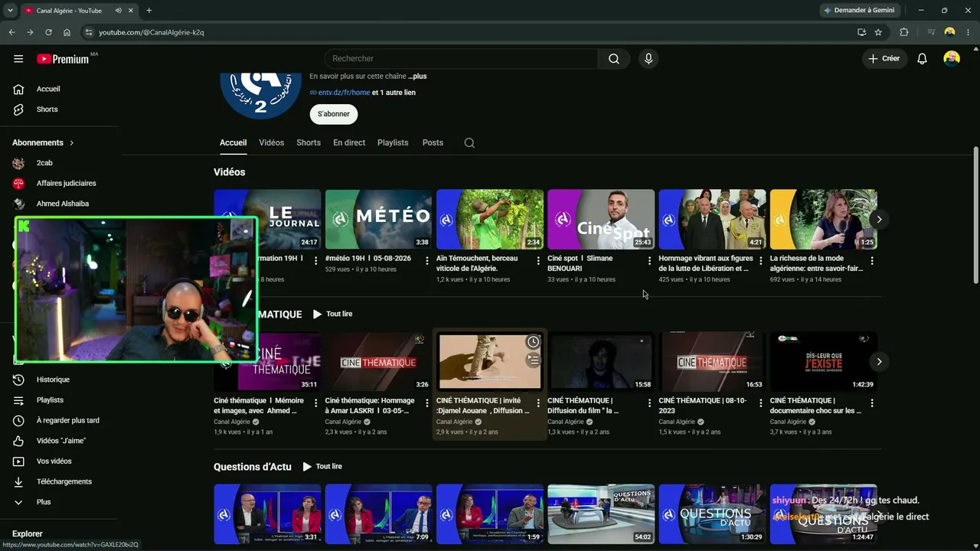The height and width of the screenshot is (551, 980).
Task: Open the YouTube account avatar menu
Action: [952, 59]
